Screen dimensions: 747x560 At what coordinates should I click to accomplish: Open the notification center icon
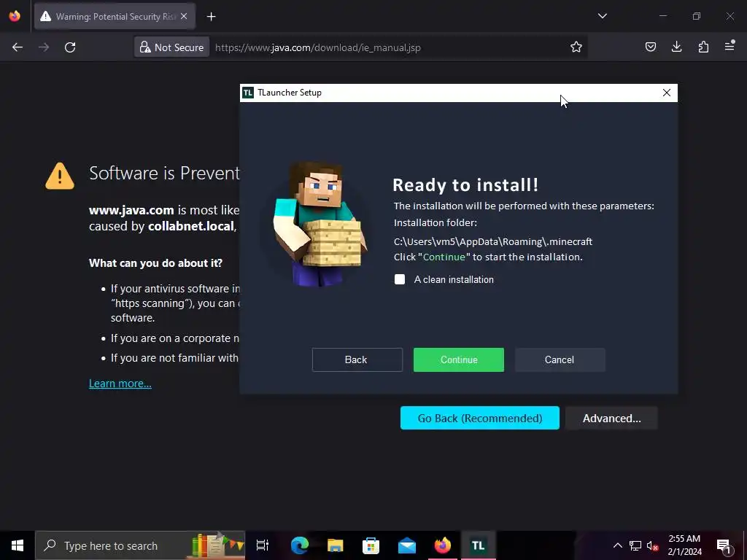(x=724, y=545)
